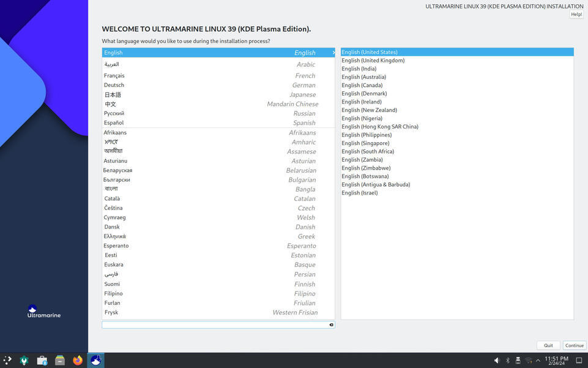This screenshot has height=368, width=588.
Task: Select Deutsch (German) language
Action: pos(218,85)
